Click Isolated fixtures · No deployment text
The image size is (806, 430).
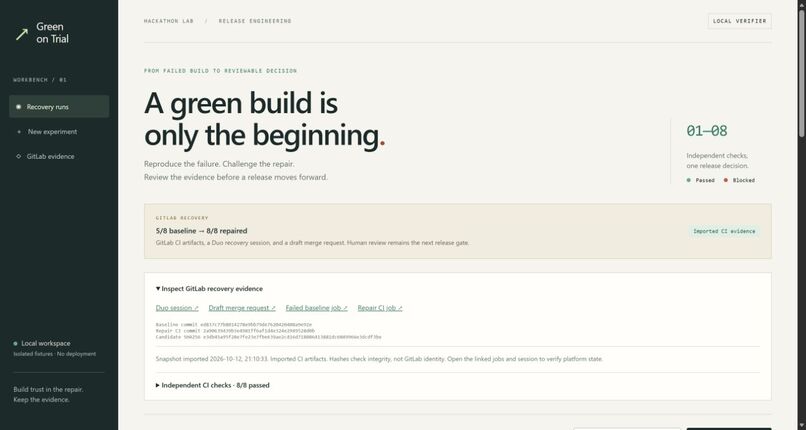click(x=54, y=354)
